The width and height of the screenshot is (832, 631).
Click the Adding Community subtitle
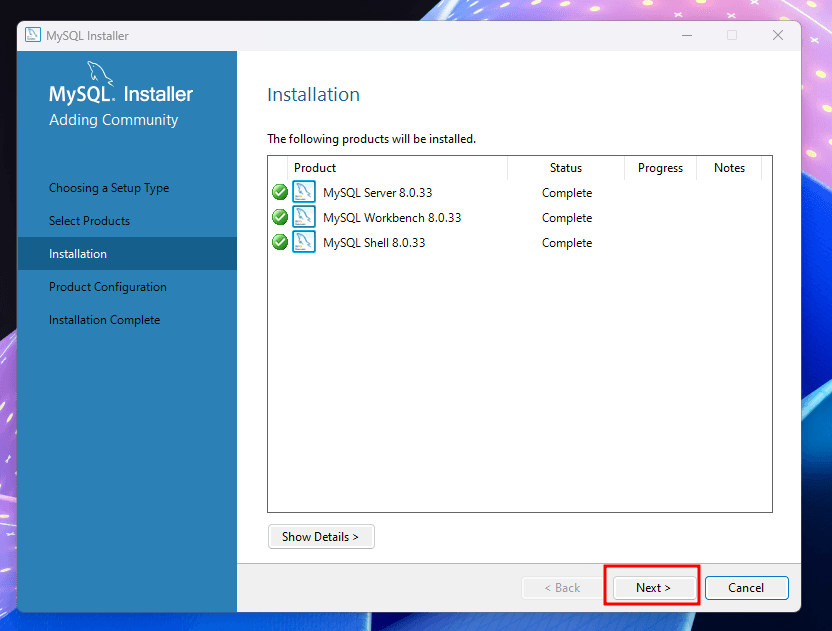coord(114,120)
